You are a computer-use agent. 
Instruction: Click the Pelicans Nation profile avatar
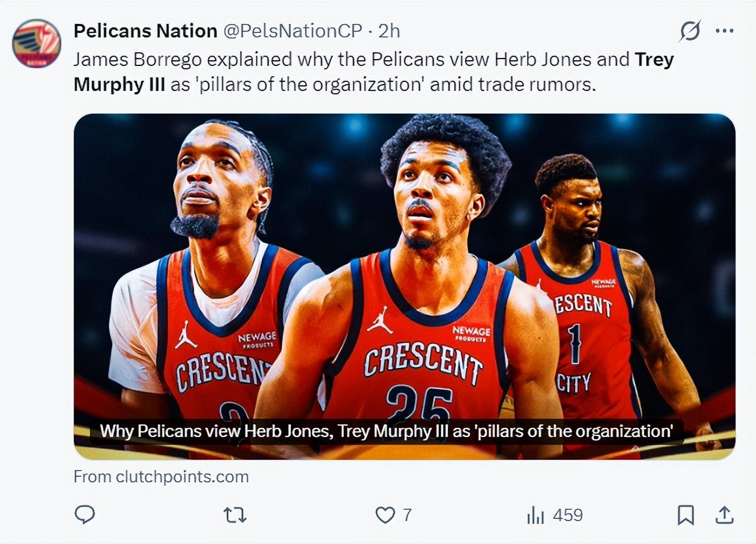coord(36,44)
